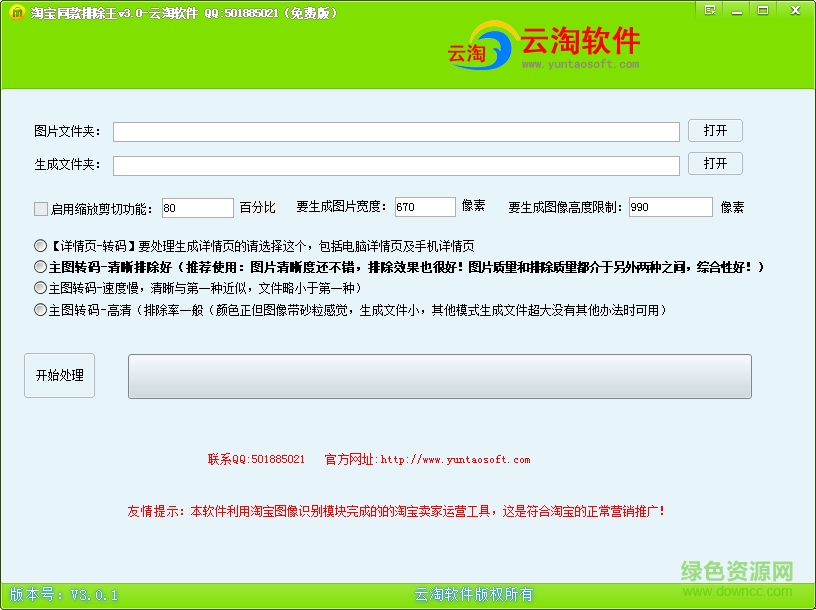Click the 云淘软件 logo

point(544,46)
